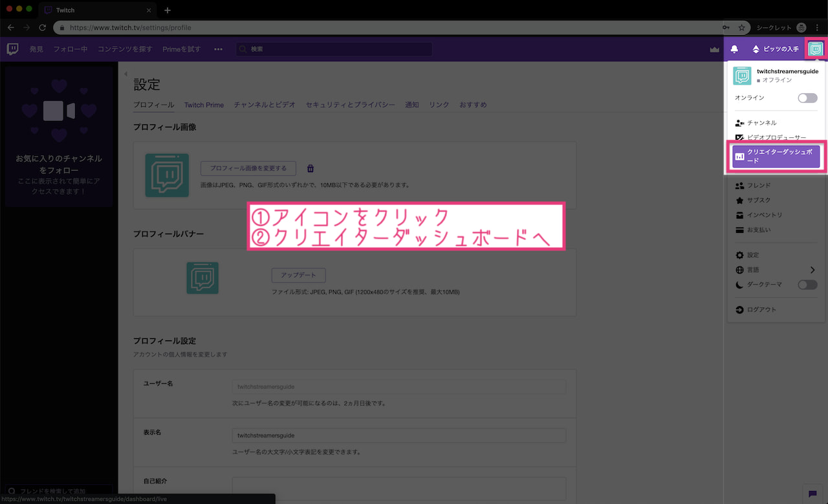Open クリエイターダッシュボード
This screenshot has width=828, height=504.
776,157
